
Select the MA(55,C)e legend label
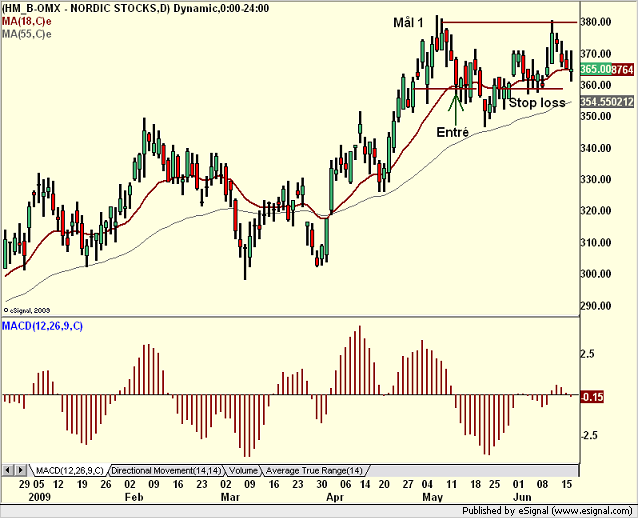point(26,34)
